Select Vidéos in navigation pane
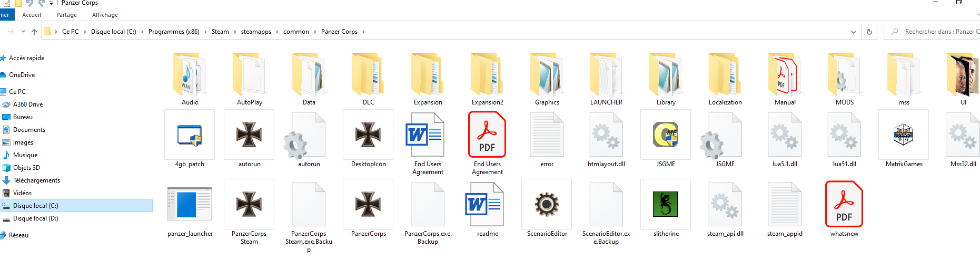This screenshot has width=980, height=268. [x=22, y=193]
